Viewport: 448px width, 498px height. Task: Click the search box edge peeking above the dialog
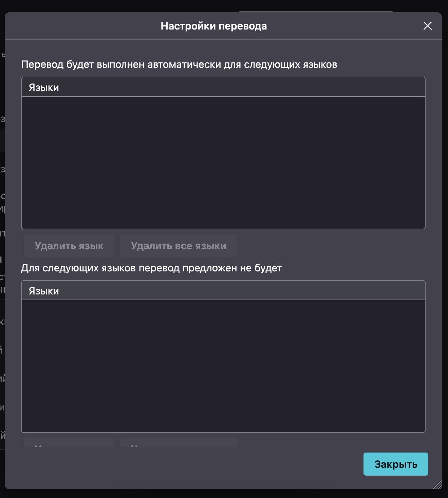(316, 12)
